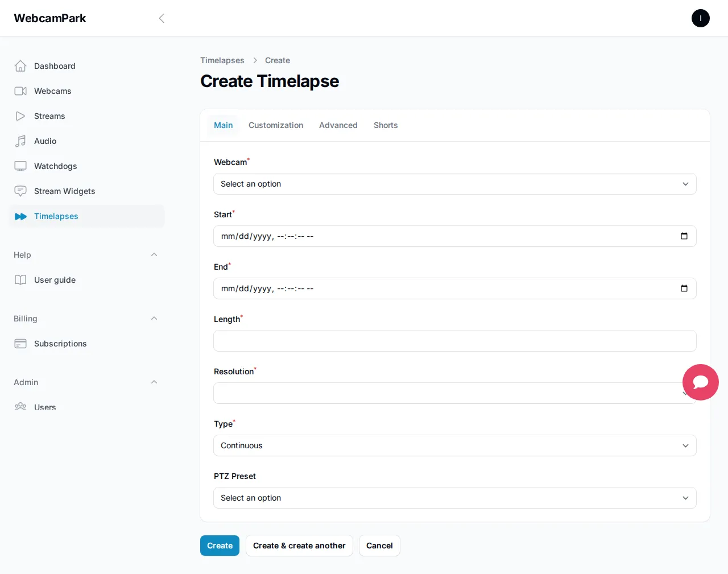This screenshot has width=728, height=574.
Task: Click the Streams play icon
Action: 20,116
